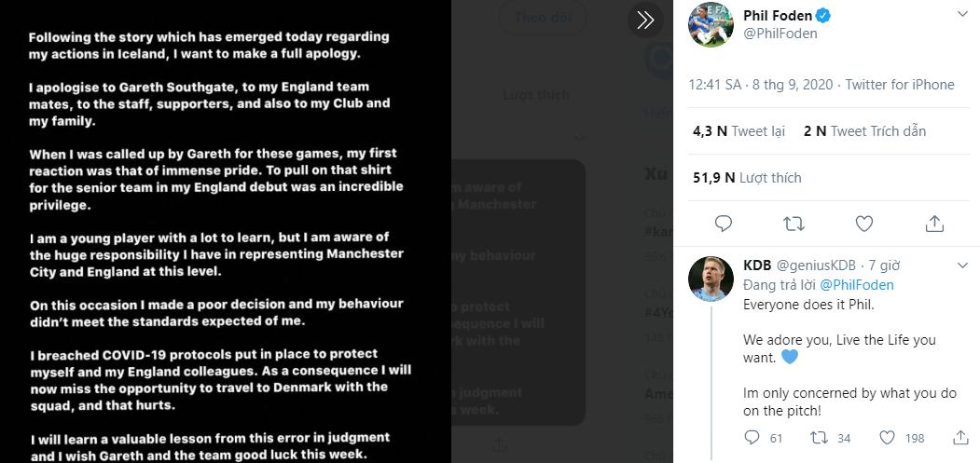View the 2 N Tweet Trích dẫn list
The image size is (980, 463).
coord(864,131)
